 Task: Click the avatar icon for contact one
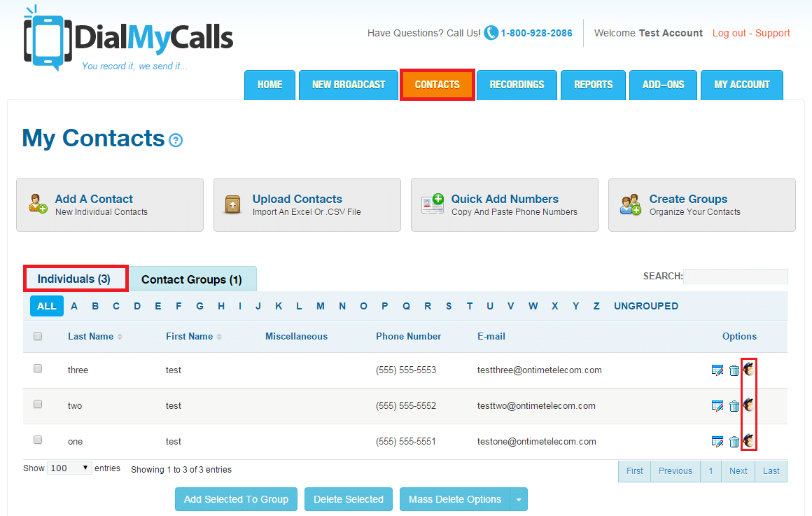click(749, 440)
